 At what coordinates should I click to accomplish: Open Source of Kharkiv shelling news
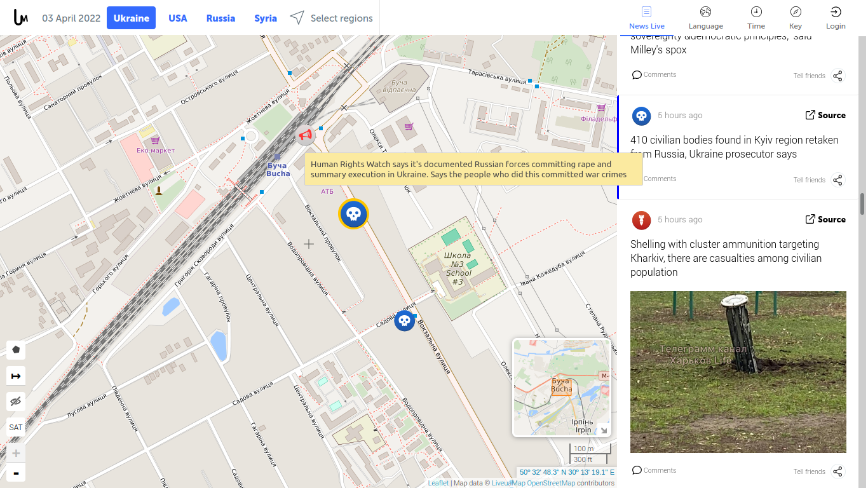tap(825, 219)
